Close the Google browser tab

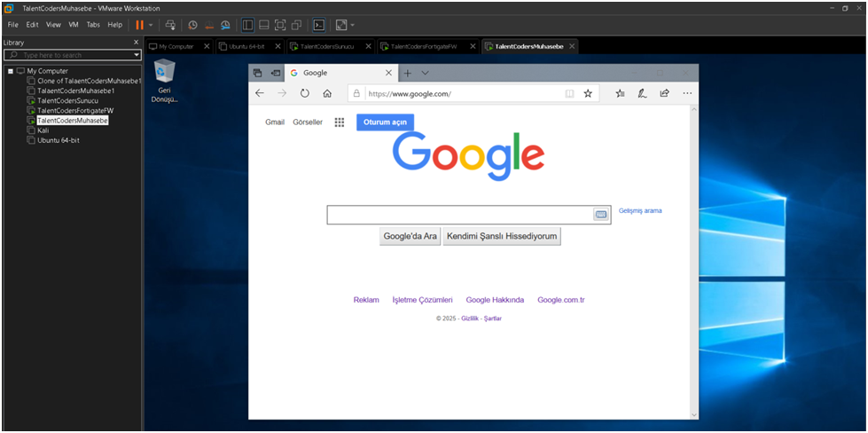coord(388,73)
